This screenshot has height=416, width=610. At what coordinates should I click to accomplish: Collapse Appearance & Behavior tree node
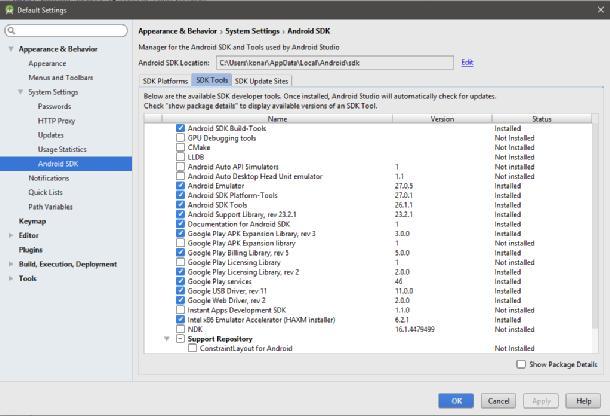point(11,49)
